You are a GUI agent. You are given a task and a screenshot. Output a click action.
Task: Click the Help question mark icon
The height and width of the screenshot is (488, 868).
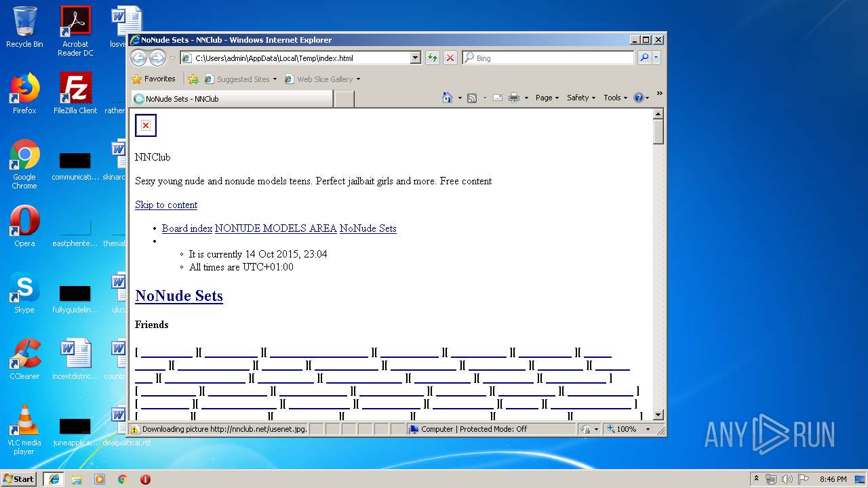pos(638,98)
